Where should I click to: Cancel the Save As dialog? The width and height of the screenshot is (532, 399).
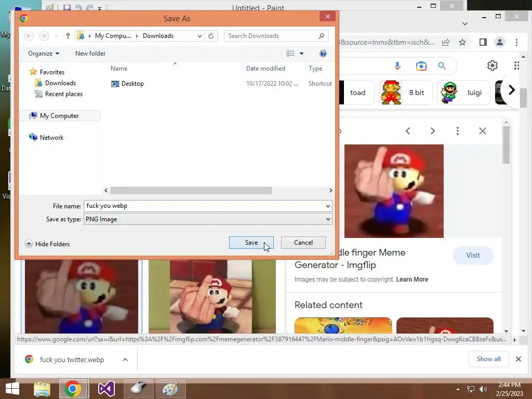click(303, 243)
